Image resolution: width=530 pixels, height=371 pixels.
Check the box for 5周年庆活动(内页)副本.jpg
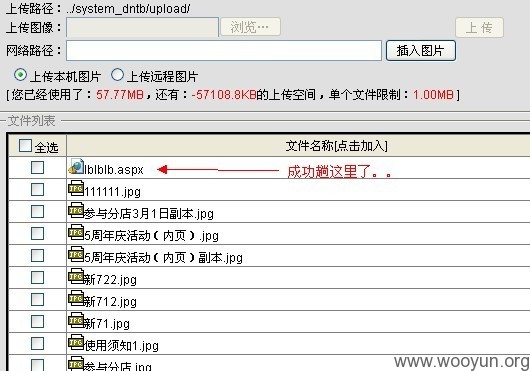pyautogui.click(x=37, y=255)
